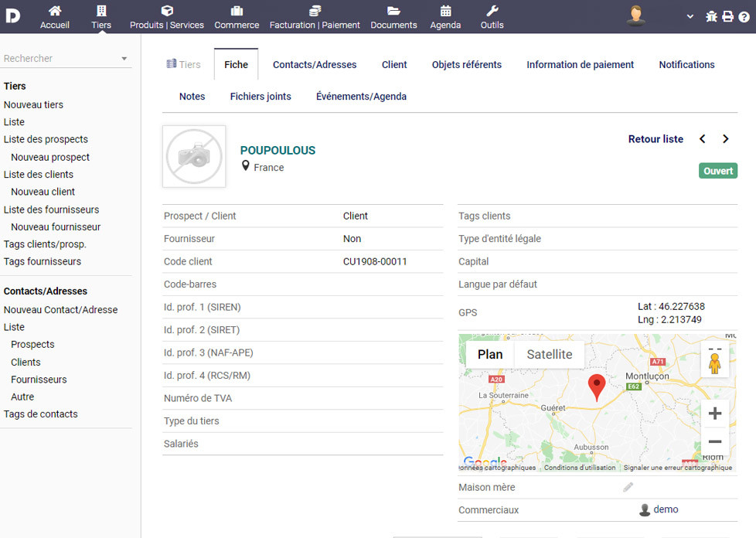Open the Outils wrench icon

click(x=492, y=11)
